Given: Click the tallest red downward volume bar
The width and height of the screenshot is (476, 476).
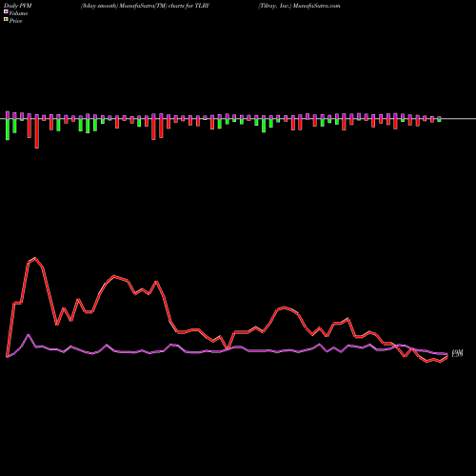Looking at the screenshot, I should pyautogui.click(x=37, y=133).
